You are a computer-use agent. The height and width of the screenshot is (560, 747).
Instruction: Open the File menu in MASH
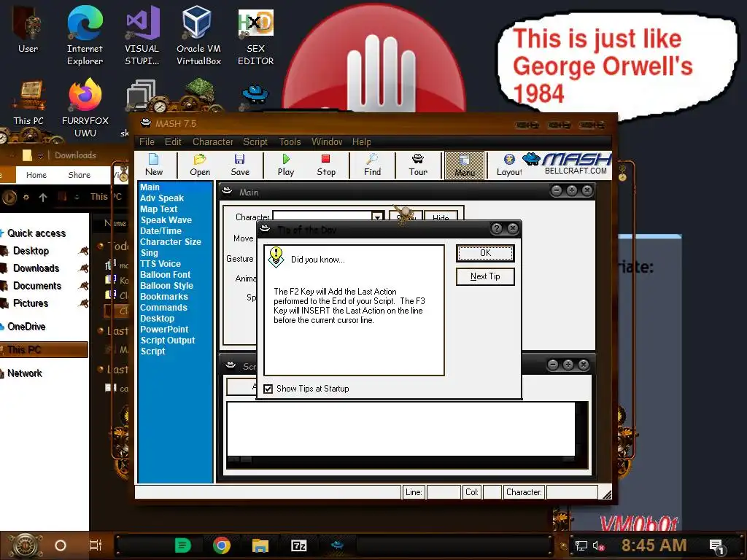coord(147,142)
